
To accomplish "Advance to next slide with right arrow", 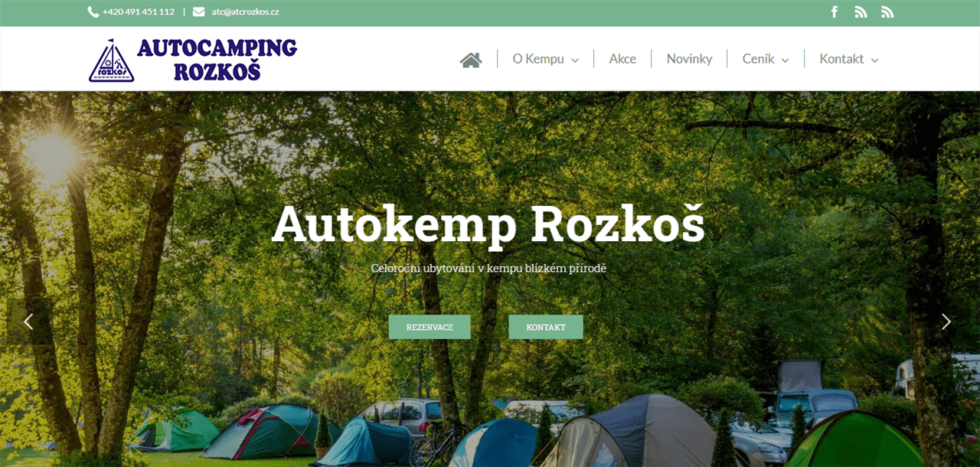I will tap(946, 322).
